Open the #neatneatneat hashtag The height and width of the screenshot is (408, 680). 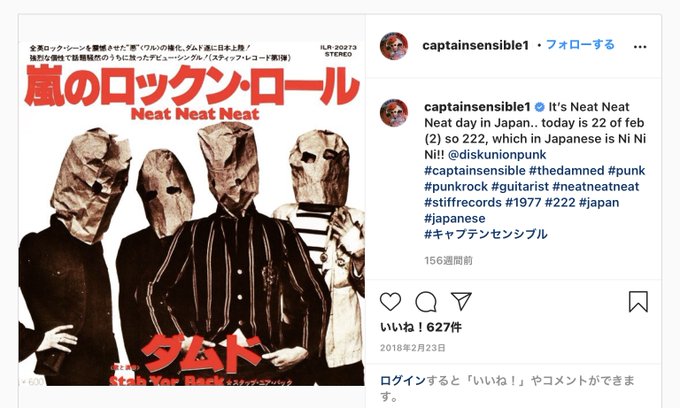click(596, 186)
